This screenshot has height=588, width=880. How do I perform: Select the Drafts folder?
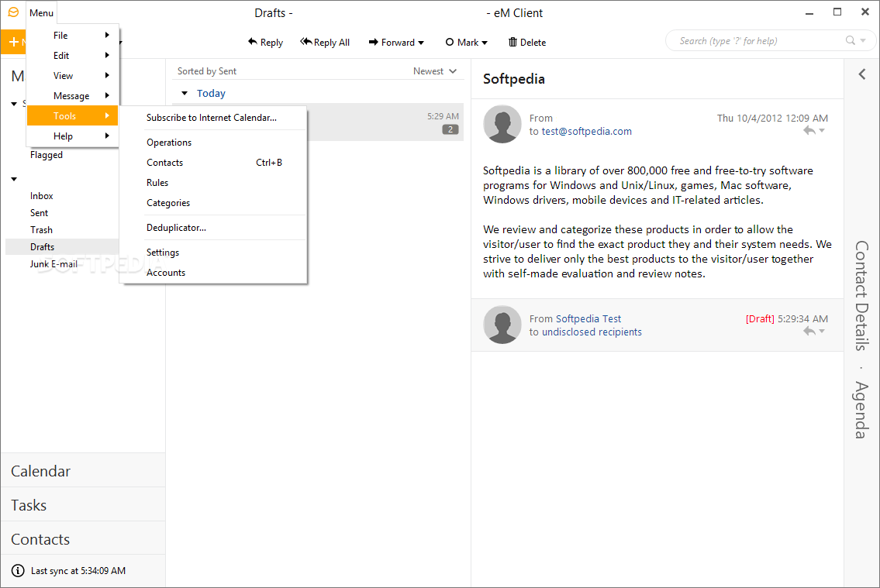point(62,246)
